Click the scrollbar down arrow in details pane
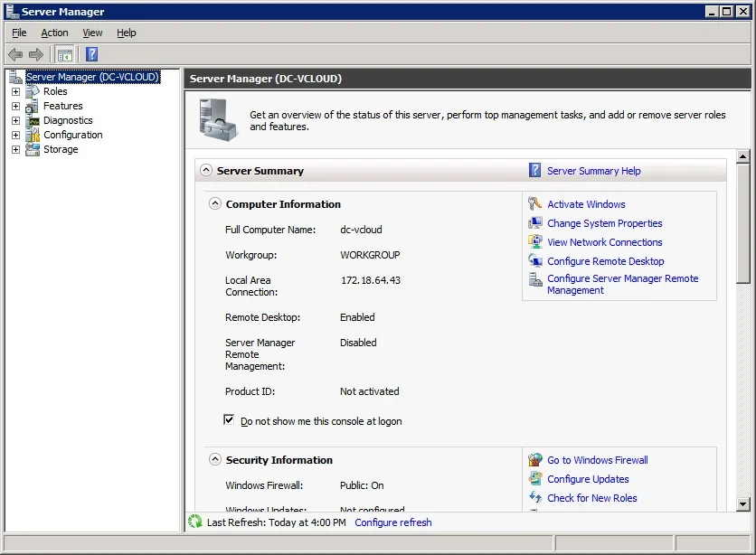756x555 pixels. pyautogui.click(x=743, y=504)
